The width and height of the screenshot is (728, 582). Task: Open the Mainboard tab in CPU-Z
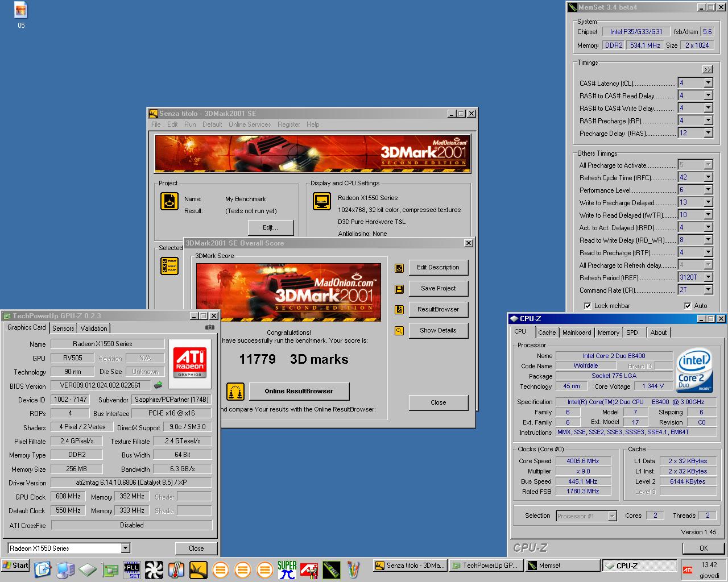(577, 332)
